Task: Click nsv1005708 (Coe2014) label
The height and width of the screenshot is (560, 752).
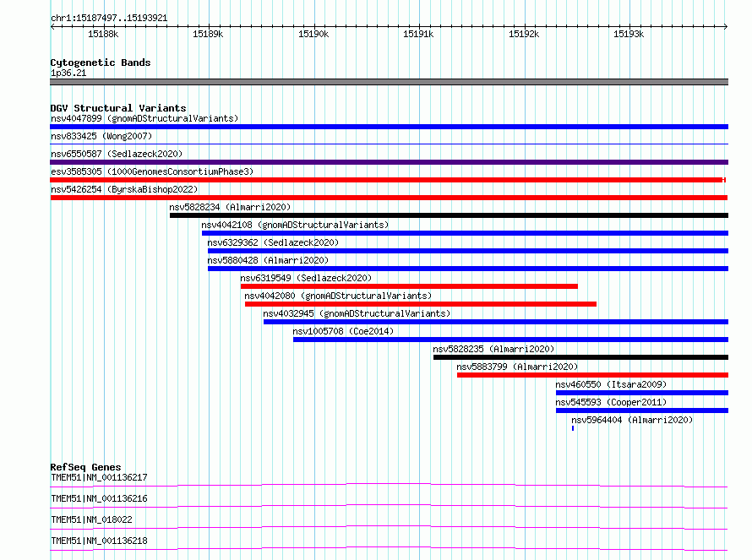Action: coord(343,331)
